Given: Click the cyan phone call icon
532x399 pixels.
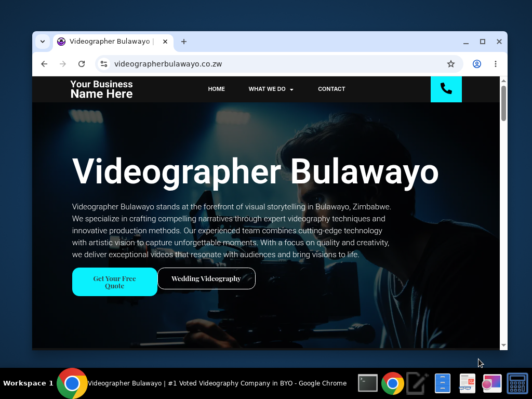Looking at the screenshot, I should [x=446, y=89].
